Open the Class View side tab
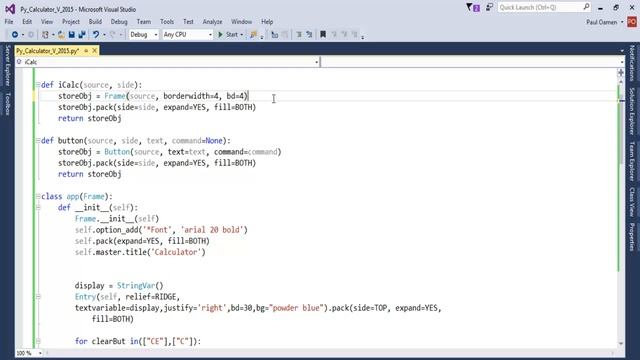 coord(632,202)
